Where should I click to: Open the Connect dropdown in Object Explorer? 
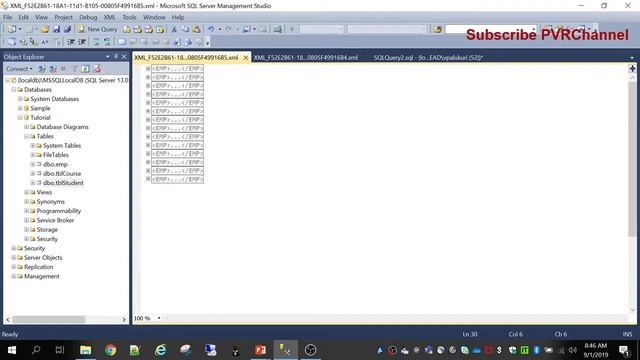pos(19,69)
